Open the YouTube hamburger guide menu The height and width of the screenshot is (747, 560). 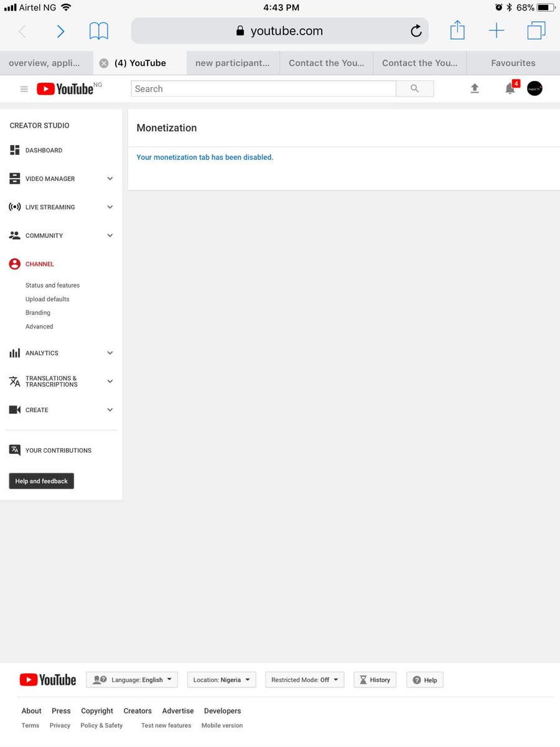tap(24, 89)
